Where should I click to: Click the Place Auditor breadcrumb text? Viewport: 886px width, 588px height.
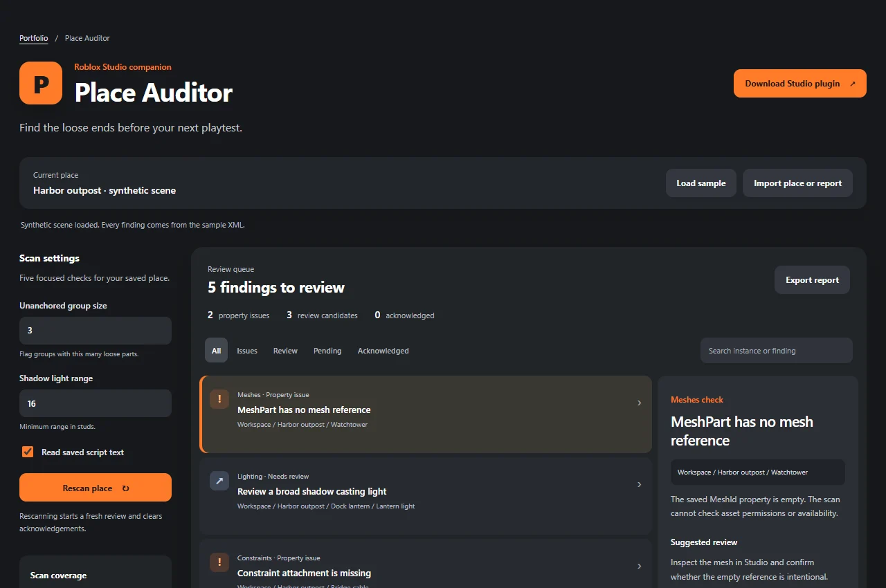coord(87,38)
